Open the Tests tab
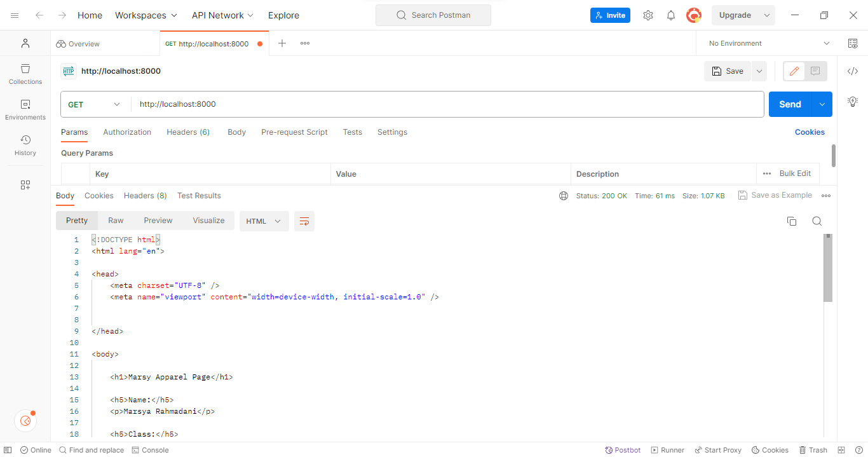 (x=352, y=132)
